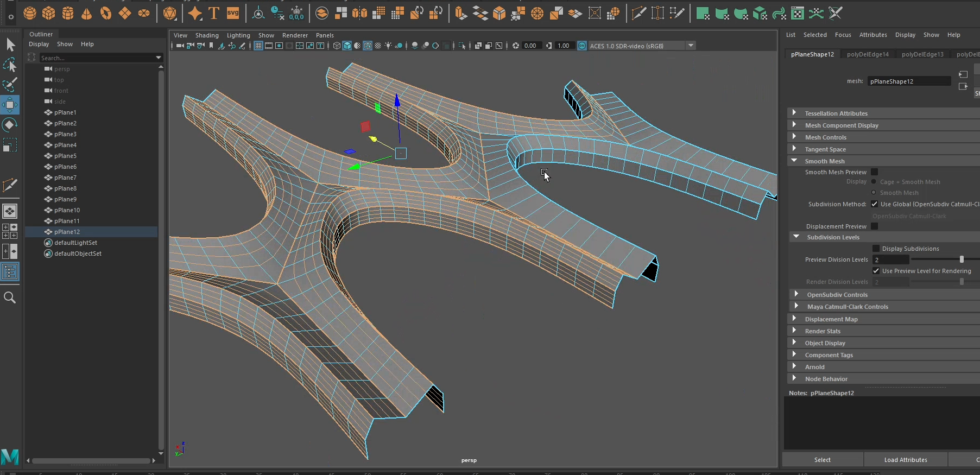Toggle the viewport grid display icon
Viewport: 980px width, 475px height.
(x=258, y=46)
